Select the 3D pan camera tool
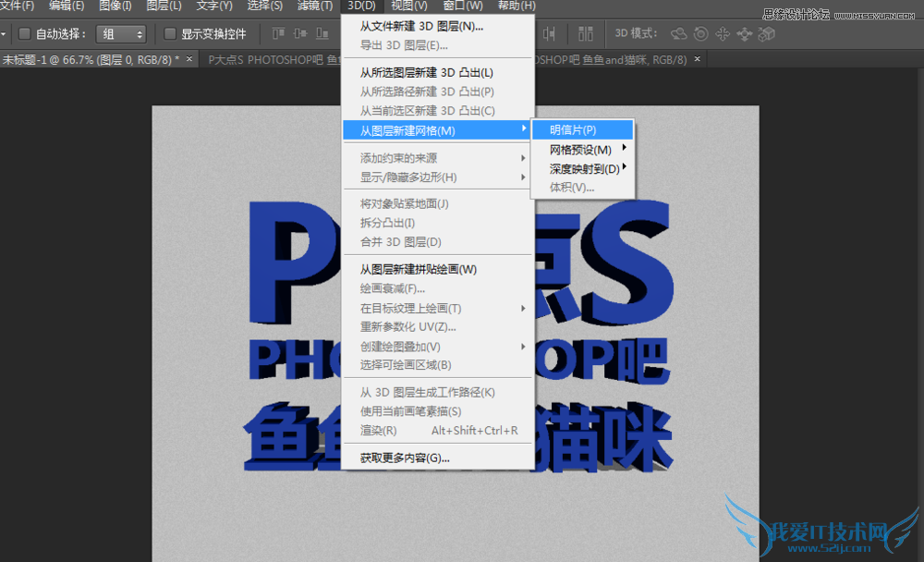 click(x=722, y=35)
